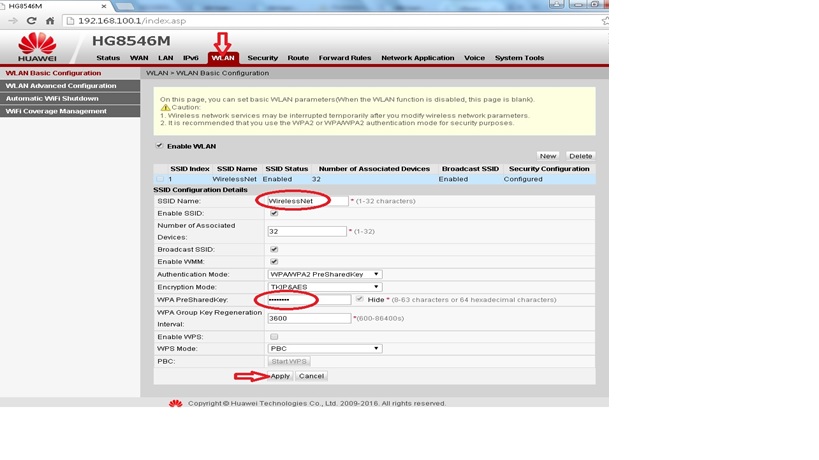Click the caution warning icon
The image size is (819, 460).
coord(165,107)
